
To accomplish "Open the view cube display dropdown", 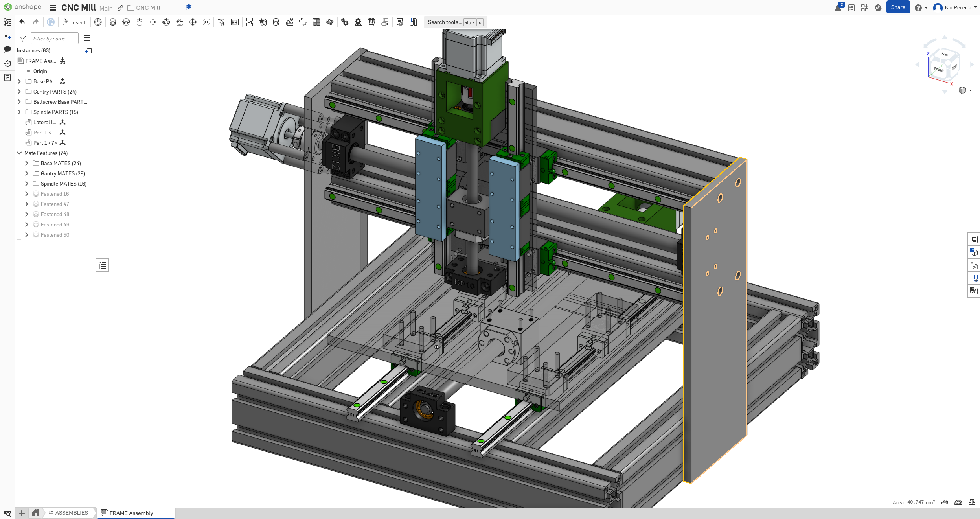I will coord(971,90).
